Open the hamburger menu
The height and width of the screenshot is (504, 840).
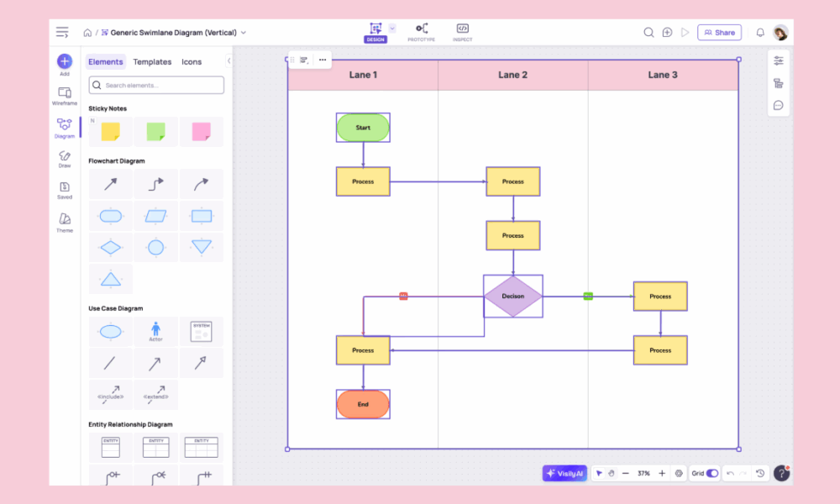[x=62, y=33]
